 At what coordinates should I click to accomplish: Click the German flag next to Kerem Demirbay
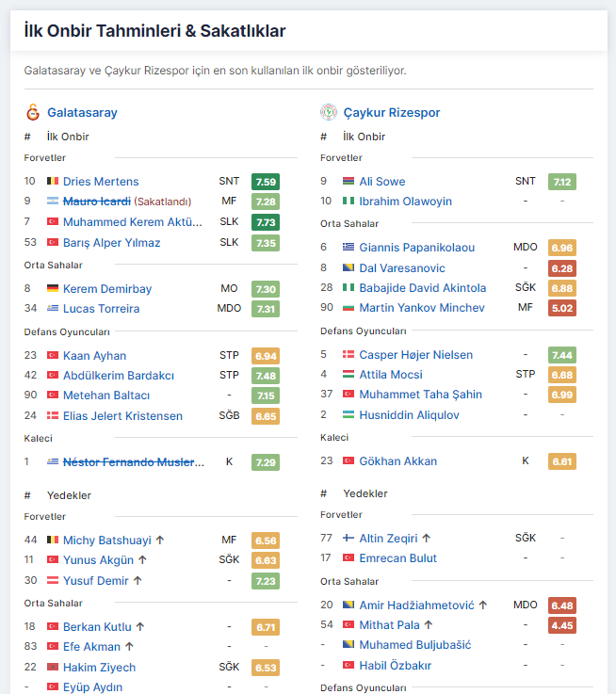point(53,288)
